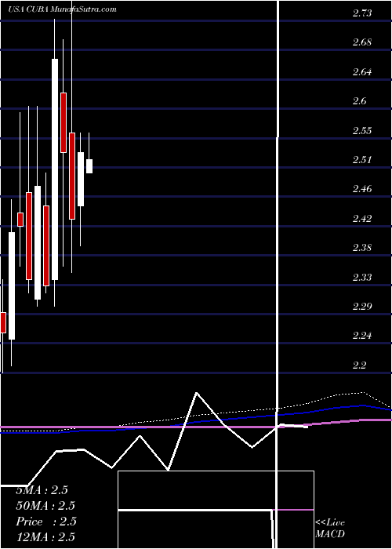Viewport: 392px width, 549px height.
Task: Click the 2.6 price axis label
Action: click(359, 101)
